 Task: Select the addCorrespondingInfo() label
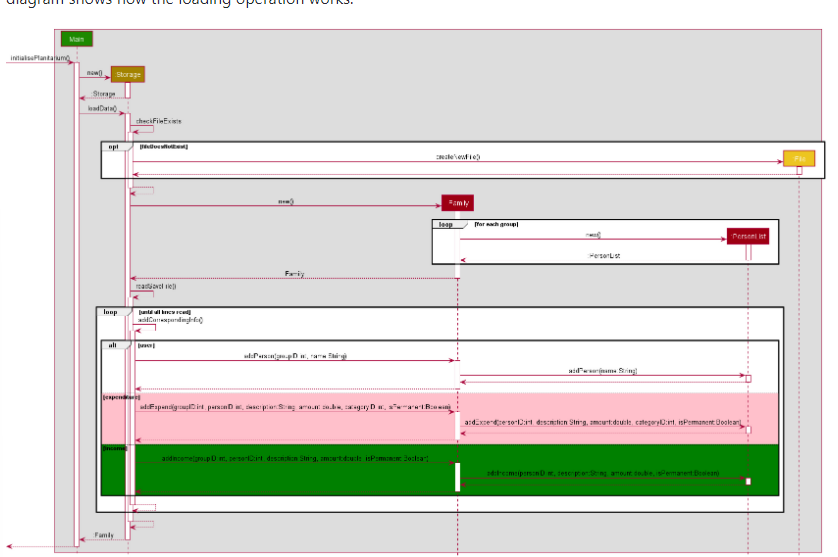pos(170,320)
